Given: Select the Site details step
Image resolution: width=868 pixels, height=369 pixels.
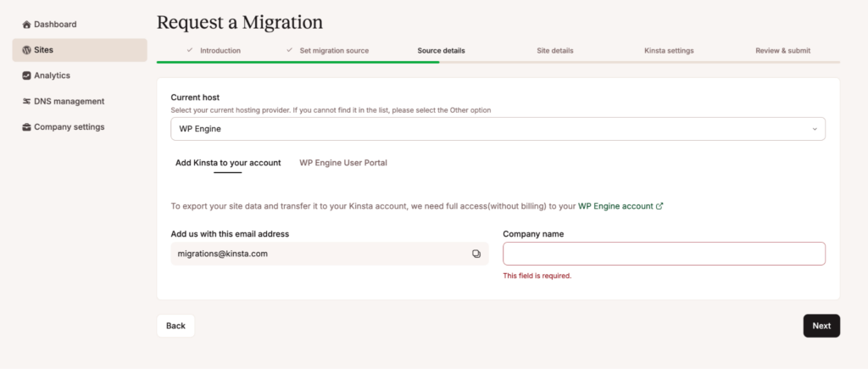Looking at the screenshot, I should pos(554,50).
